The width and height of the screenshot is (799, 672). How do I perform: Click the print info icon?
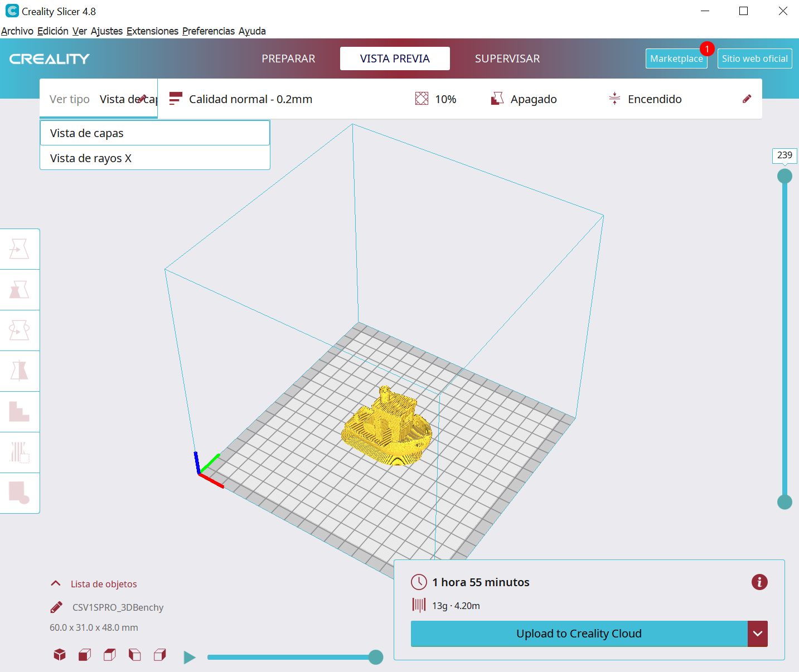click(x=759, y=582)
